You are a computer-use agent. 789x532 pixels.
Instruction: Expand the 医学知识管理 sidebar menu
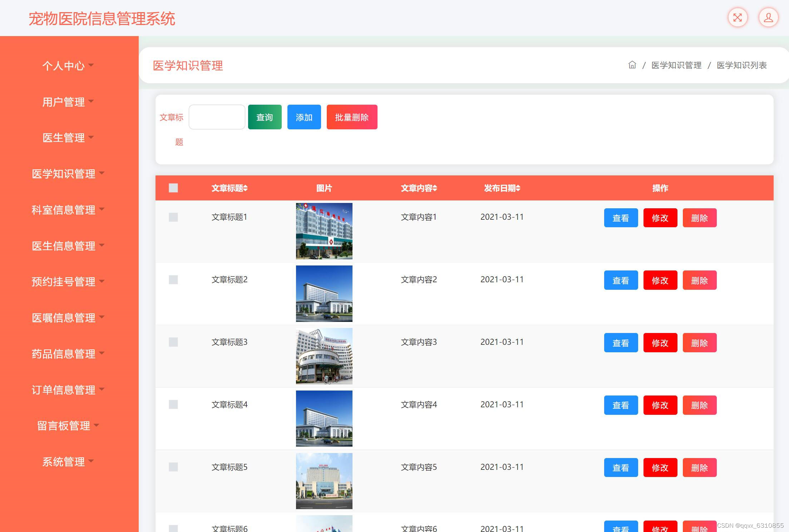pyautogui.click(x=68, y=174)
